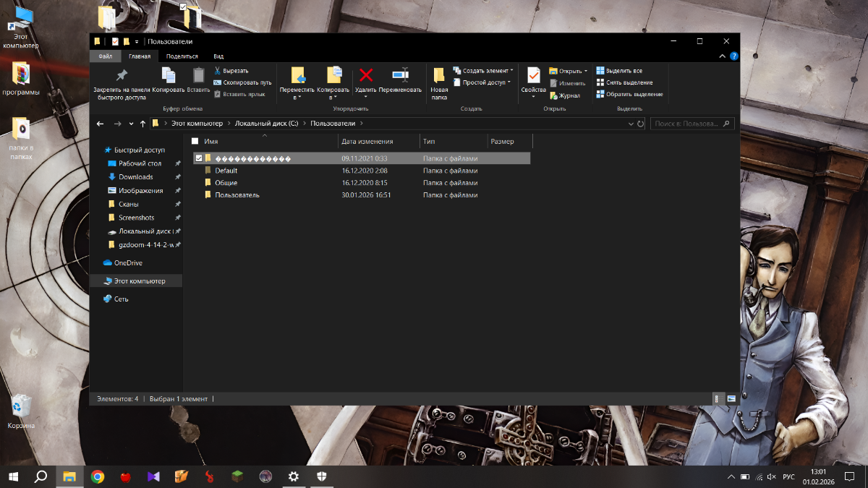Open the Вид (View) ribbon tab
This screenshot has height=488, width=868.
218,56
